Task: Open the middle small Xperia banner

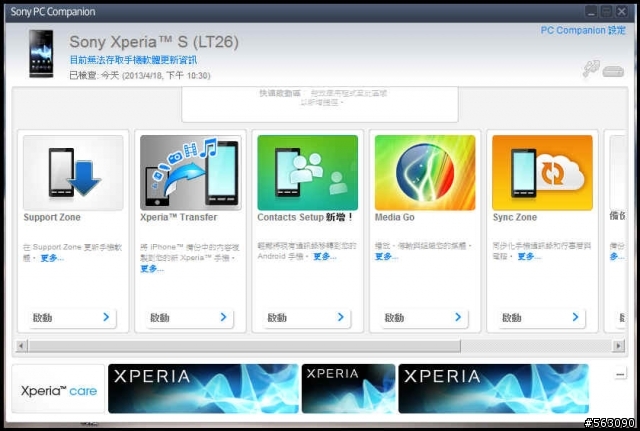Action: 349,389
